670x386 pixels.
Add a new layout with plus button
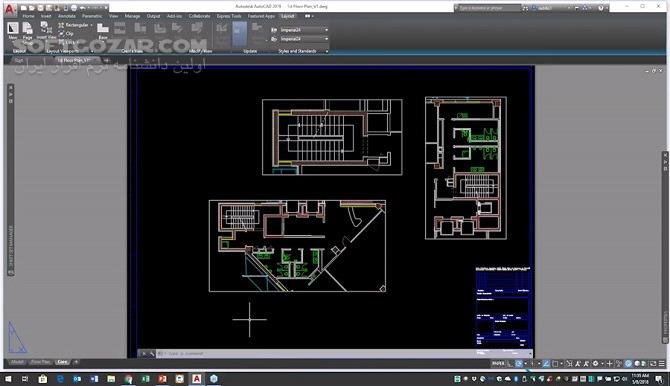[76, 362]
